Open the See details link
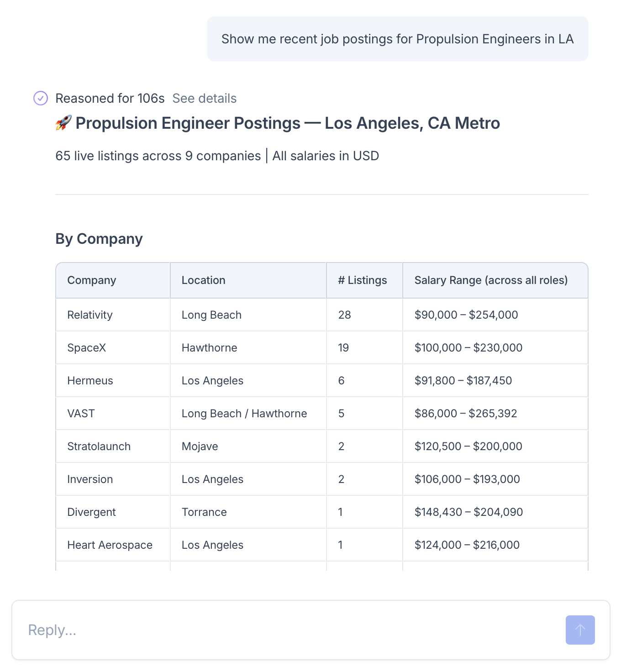621x672 pixels. click(204, 98)
